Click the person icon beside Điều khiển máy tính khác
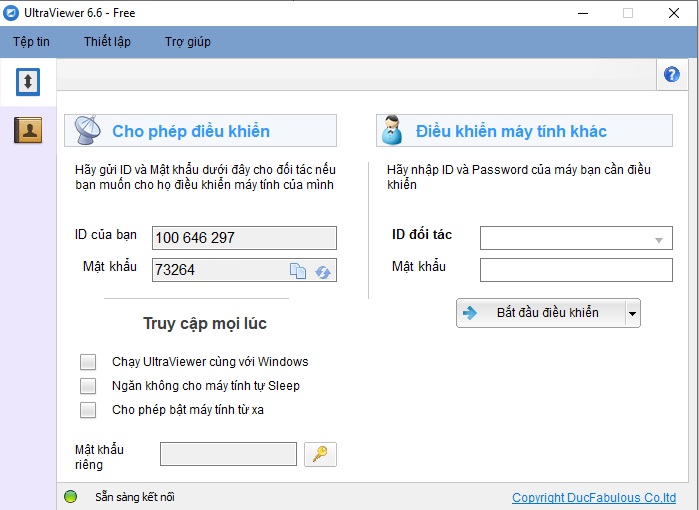The width and height of the screenshot is (699, 510). [x=392, y=130]
